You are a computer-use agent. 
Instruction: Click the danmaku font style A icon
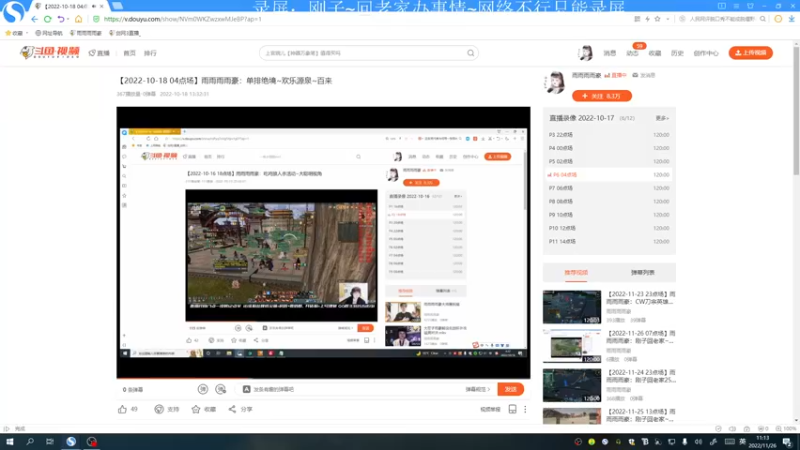[x=246, y=389]
